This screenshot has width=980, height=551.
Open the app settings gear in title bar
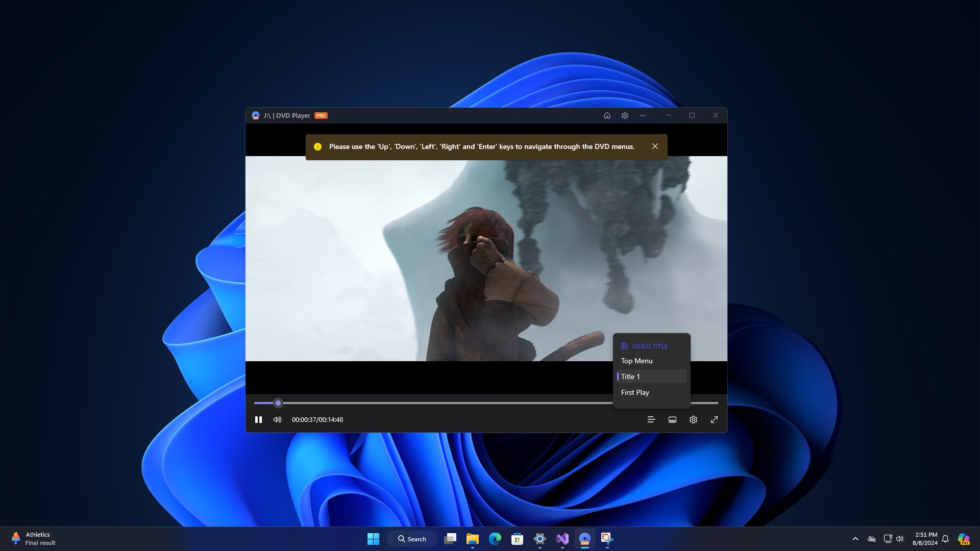tap(625, 115)
